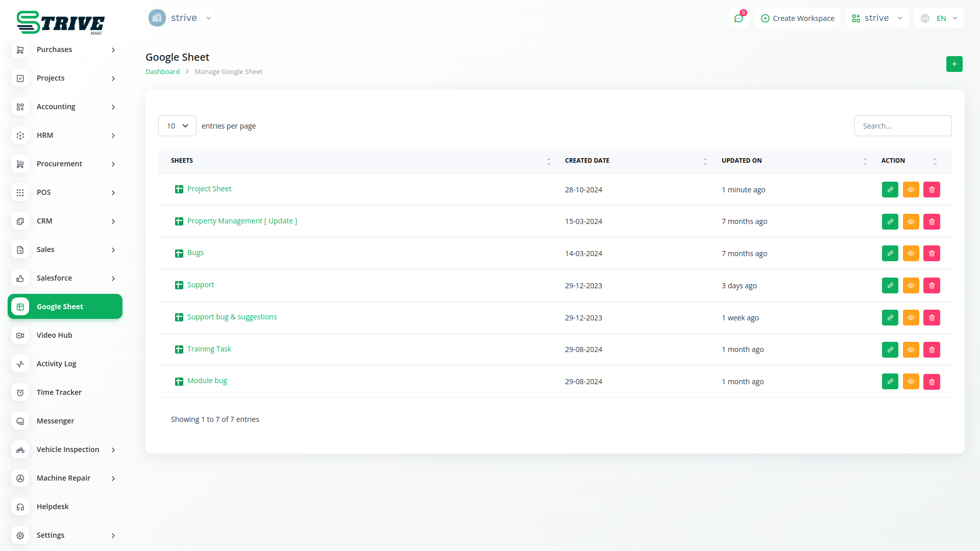Delete the Bugs sheet via trash icon
Image resolution: width=980 pixels, height=551 pixels.
pyautogui.click(x=932, y=254)
